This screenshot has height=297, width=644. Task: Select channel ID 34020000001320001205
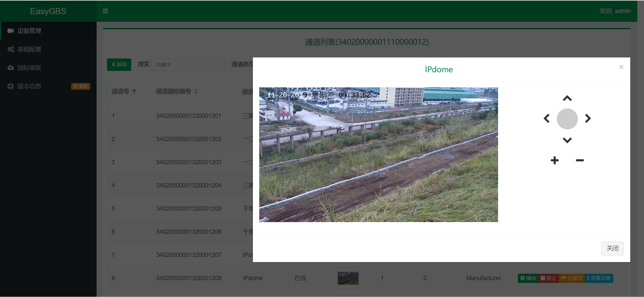pos(189,209)
